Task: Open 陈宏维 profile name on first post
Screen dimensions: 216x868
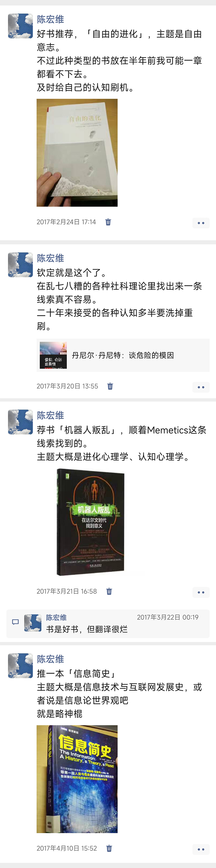Action: [x=50, y=19]
